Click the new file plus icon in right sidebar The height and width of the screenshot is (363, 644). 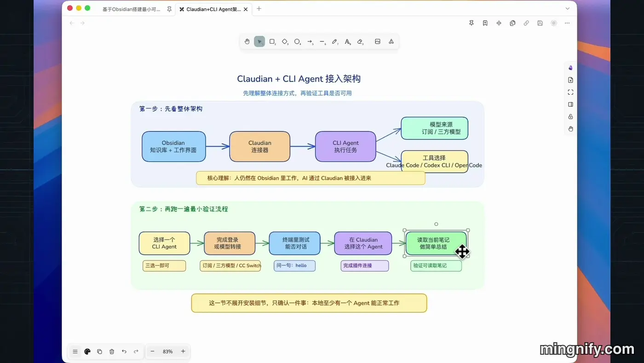570,80
